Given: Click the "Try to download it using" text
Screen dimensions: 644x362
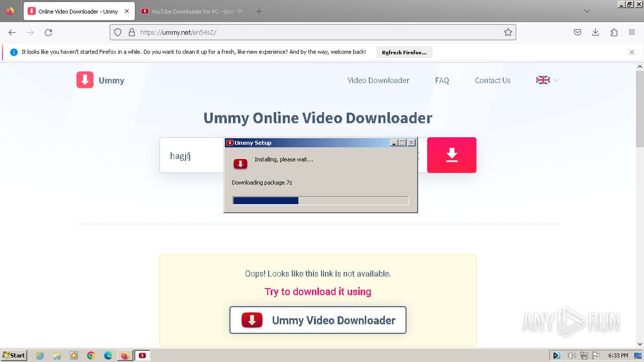Looking at the screenshot, I should point(318,292).
